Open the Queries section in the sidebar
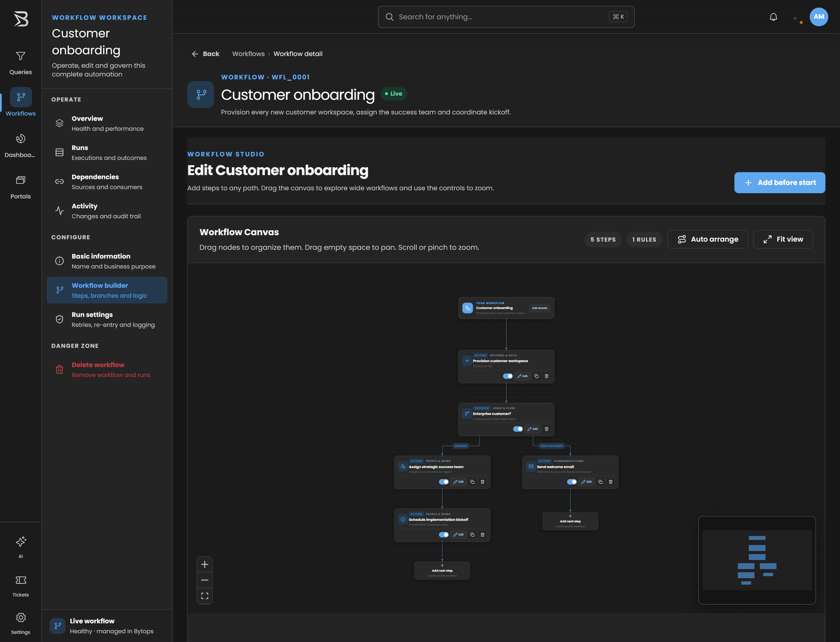 point(21,63)
